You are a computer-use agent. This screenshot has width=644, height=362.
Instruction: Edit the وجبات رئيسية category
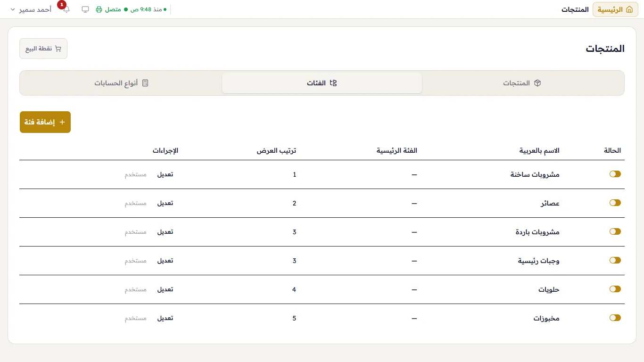click(165, 261)
